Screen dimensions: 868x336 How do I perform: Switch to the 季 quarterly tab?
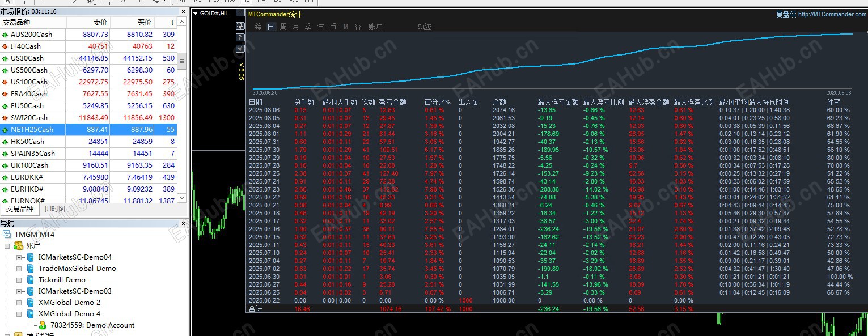(308, 27)
